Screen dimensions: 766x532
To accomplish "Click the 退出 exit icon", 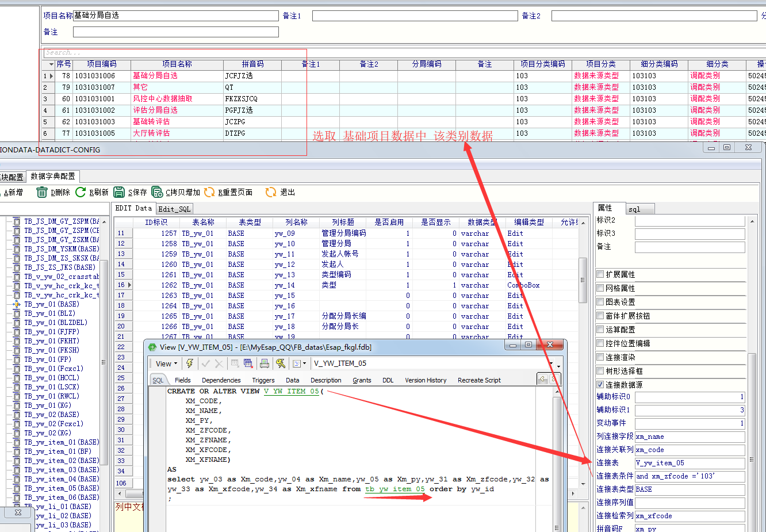I will pos(271,192).
